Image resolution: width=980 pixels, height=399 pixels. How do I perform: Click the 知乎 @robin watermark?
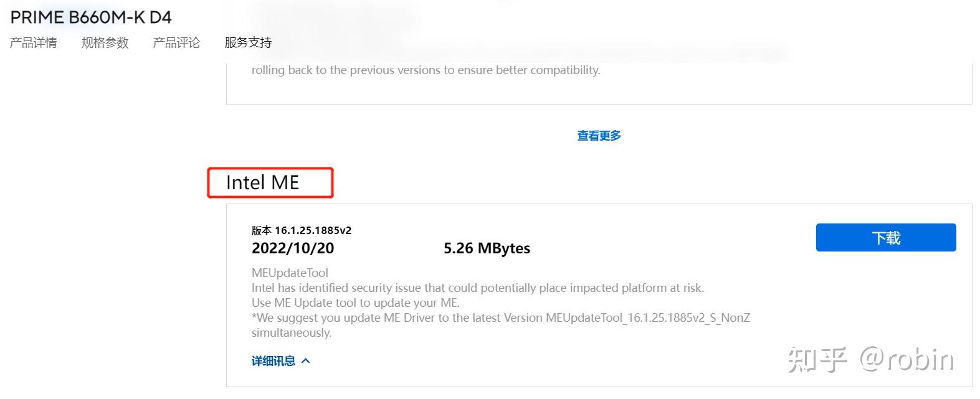[872, 359]
